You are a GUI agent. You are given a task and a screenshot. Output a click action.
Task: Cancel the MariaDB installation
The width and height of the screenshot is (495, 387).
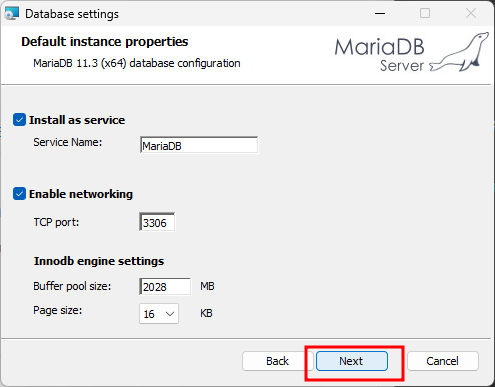(443, 361)
